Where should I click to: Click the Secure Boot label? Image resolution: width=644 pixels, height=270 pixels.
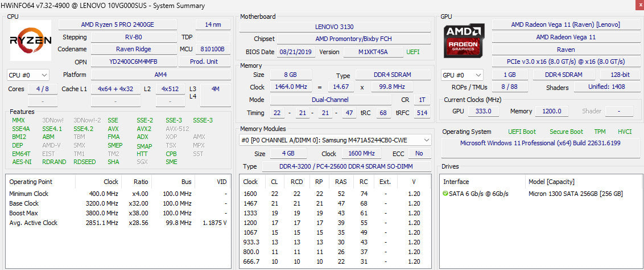pos(566,132)
